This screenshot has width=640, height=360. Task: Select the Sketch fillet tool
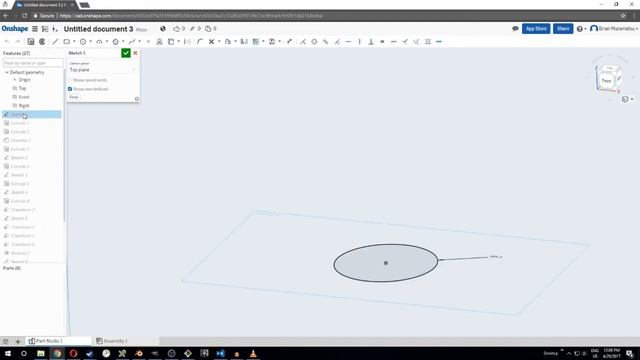pyautogui.click(x=200, y=42)
